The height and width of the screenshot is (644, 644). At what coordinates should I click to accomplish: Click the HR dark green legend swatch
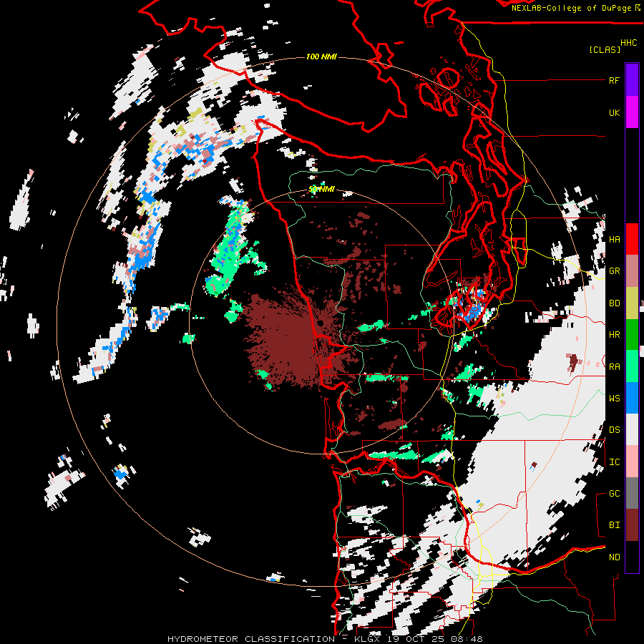click(x=632, y=335)
